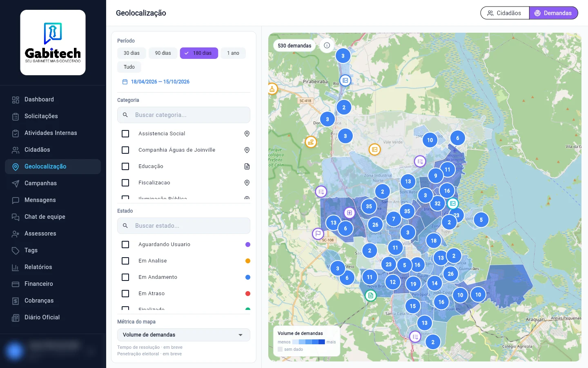Viewport: 588px width, 368px height.
Task: Select the 1 ano period
Action: pos(233,53)
